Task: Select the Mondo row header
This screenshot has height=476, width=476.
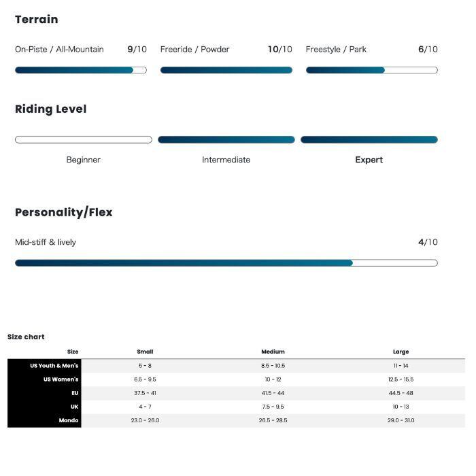Action: click(68, 420)
